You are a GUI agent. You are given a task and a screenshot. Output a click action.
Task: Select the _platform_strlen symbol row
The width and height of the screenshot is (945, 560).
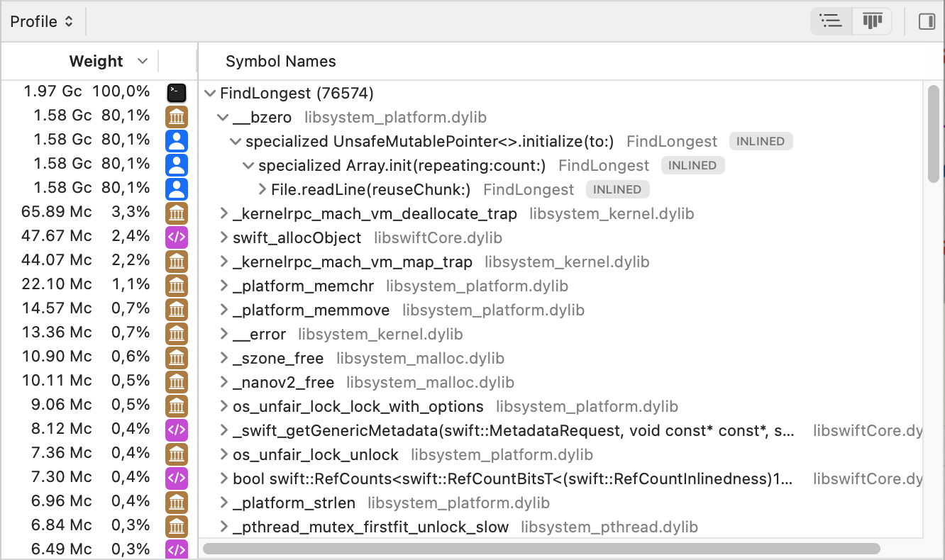pos(294,503)
